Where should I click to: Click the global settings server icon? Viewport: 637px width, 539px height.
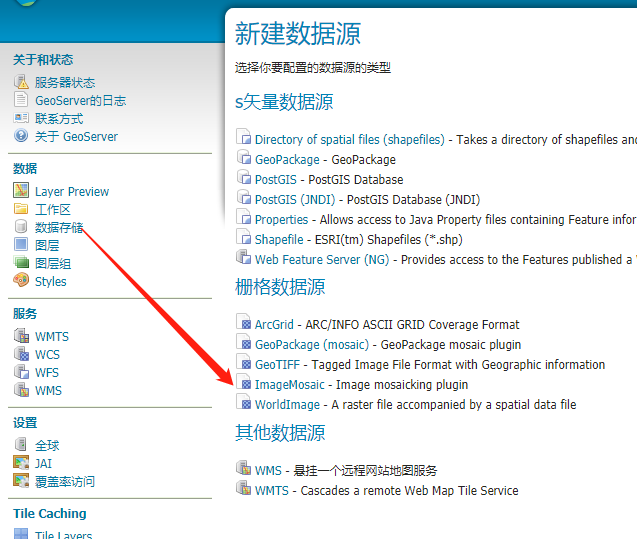tap(21, 444)
